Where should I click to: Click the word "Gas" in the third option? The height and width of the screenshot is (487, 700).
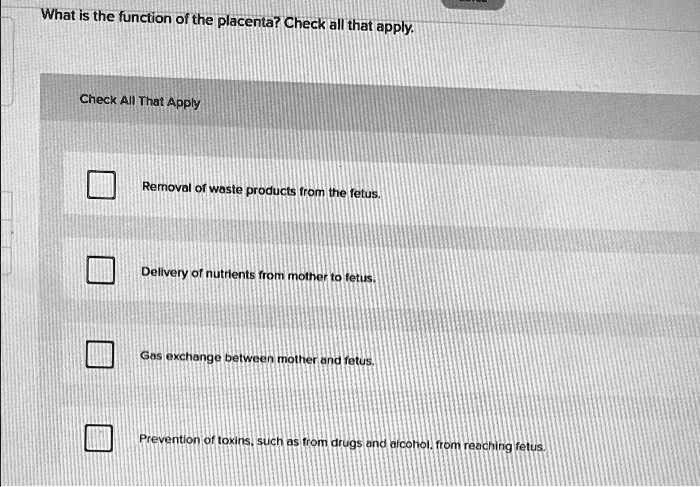tap(150, 356)
